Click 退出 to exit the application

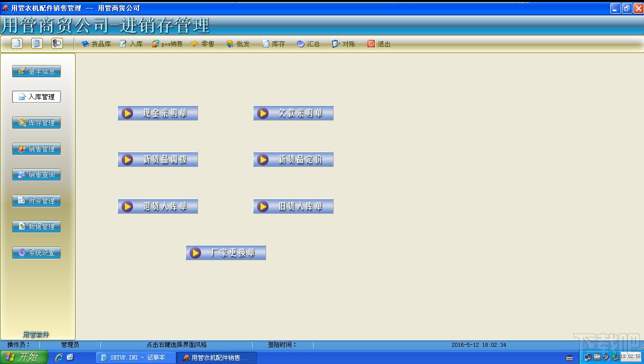[379, 44]
